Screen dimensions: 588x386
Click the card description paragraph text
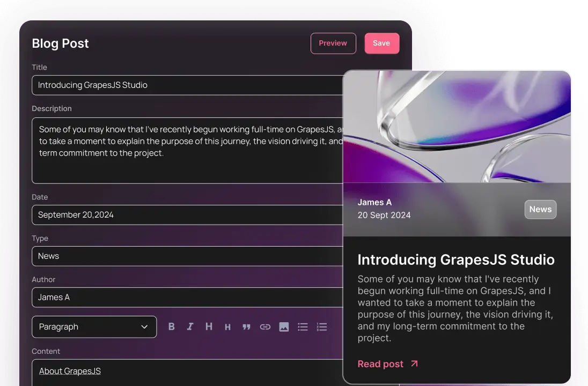[455, 308]
